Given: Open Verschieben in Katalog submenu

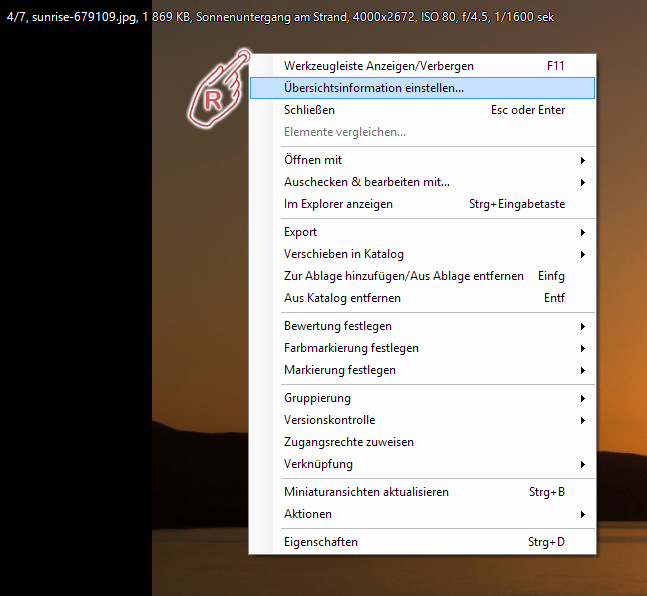Looking at the screenshot, I should (x=422, y=254).
